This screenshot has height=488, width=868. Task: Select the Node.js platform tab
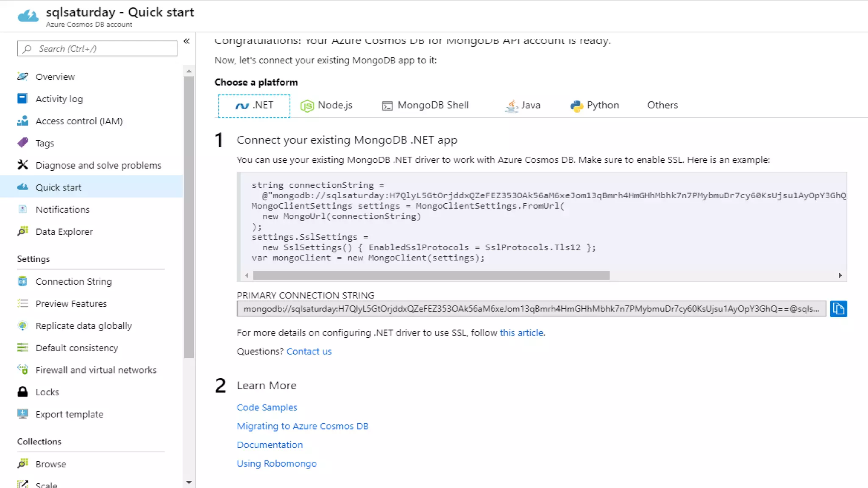pyautogui.click(x=326, y=105)
